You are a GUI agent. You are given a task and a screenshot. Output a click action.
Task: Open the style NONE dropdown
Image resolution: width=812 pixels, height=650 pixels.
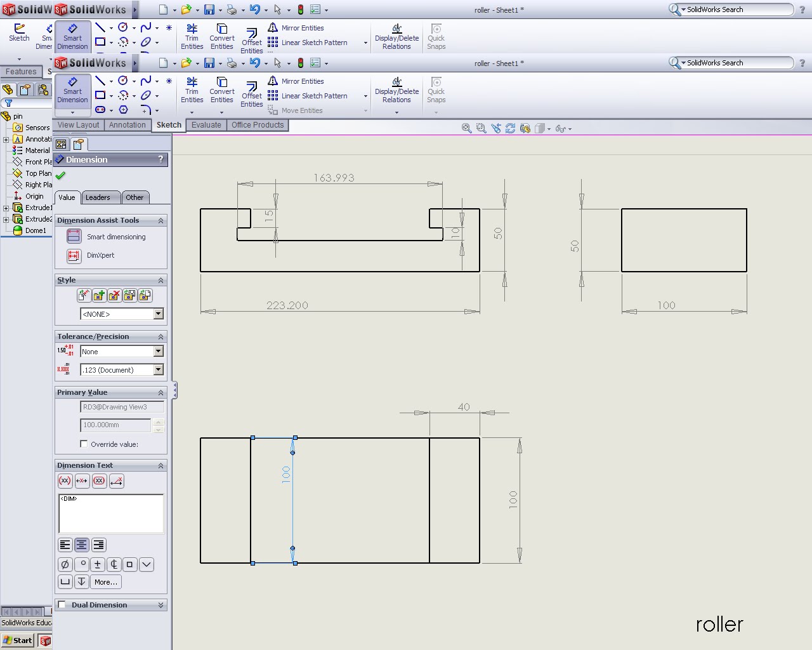[159, 314]
